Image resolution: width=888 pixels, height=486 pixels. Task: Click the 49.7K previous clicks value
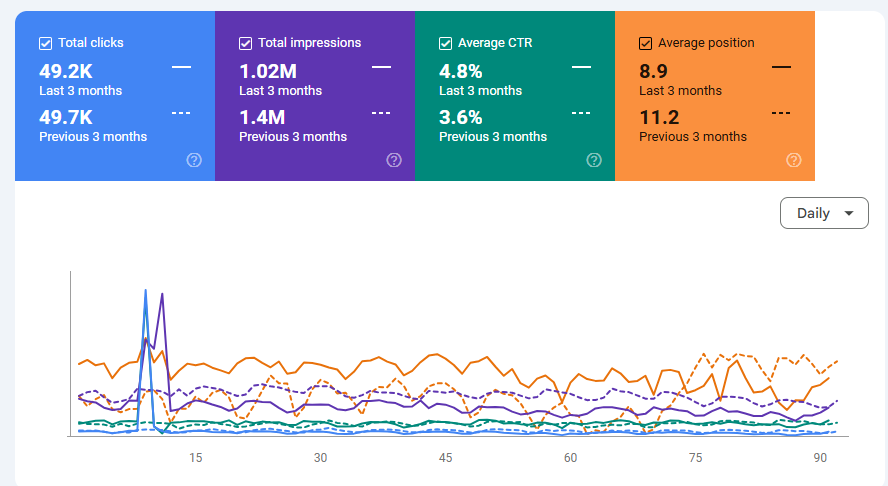pyautogui.click(x=66, y=117)
